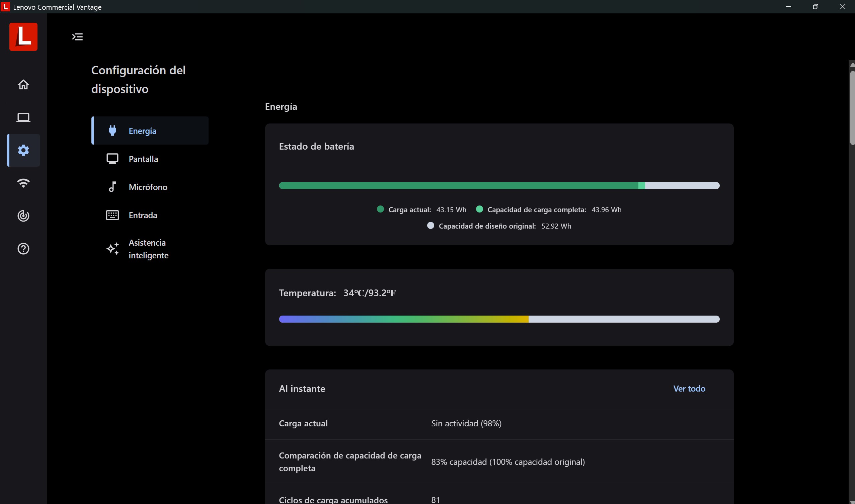Click the temperature gradient bar
Viewport: 855px width, 504px height.
[x=499, y=319]
